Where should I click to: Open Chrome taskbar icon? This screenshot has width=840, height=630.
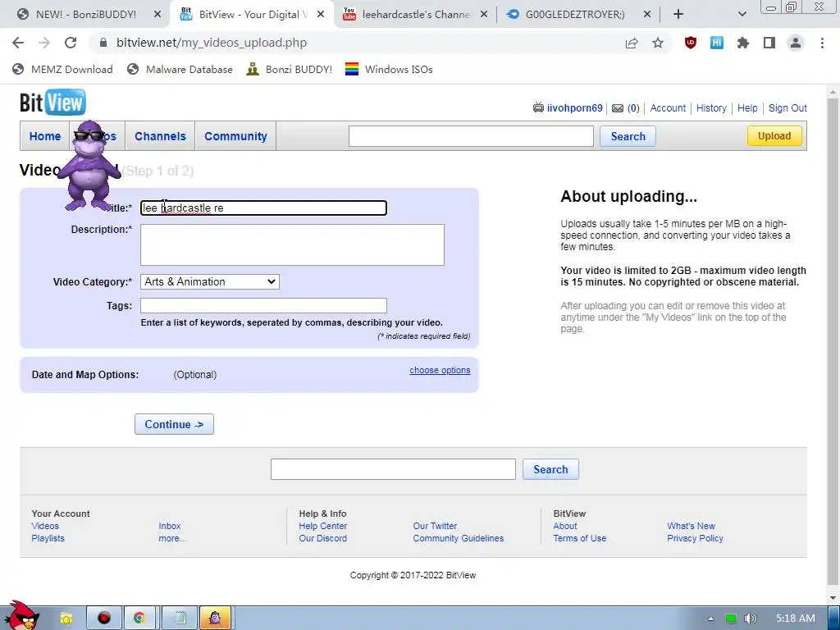tap(139, 619)
